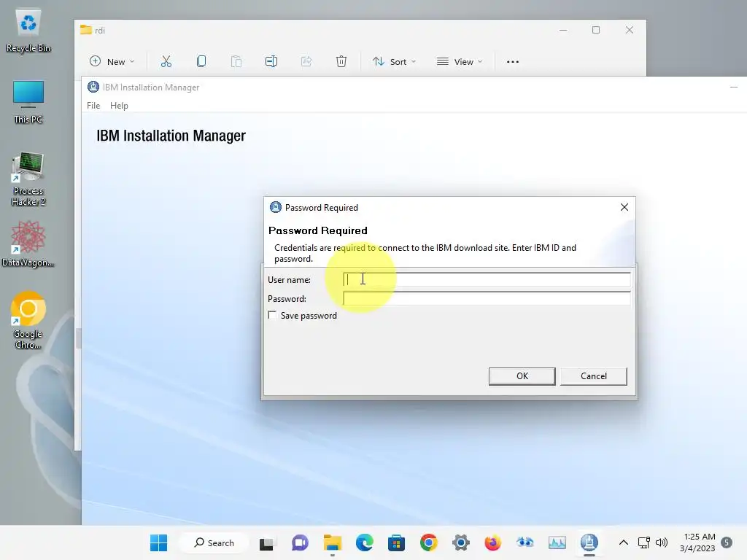Click the Share icon in File Explorer
Viewport: 747px width, 560px height.
pos(306,61)
